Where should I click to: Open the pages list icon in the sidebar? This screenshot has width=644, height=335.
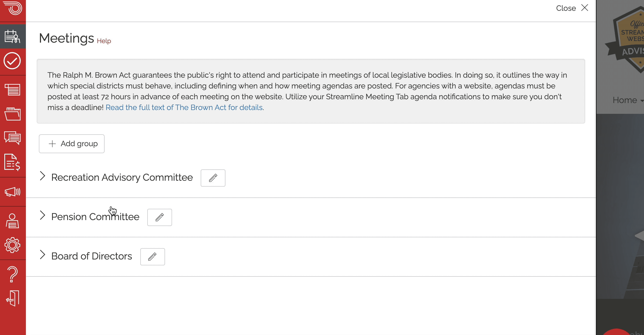tap(12, 90)
